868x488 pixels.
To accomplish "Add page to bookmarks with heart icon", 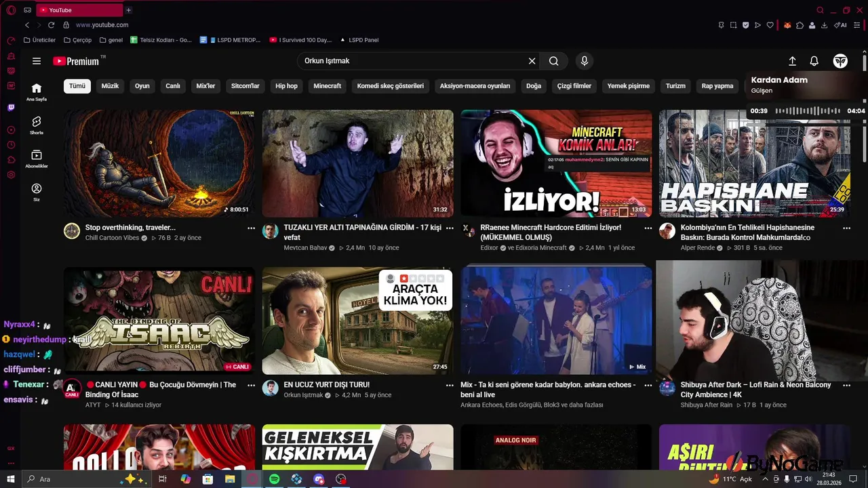I will [770, 25].
